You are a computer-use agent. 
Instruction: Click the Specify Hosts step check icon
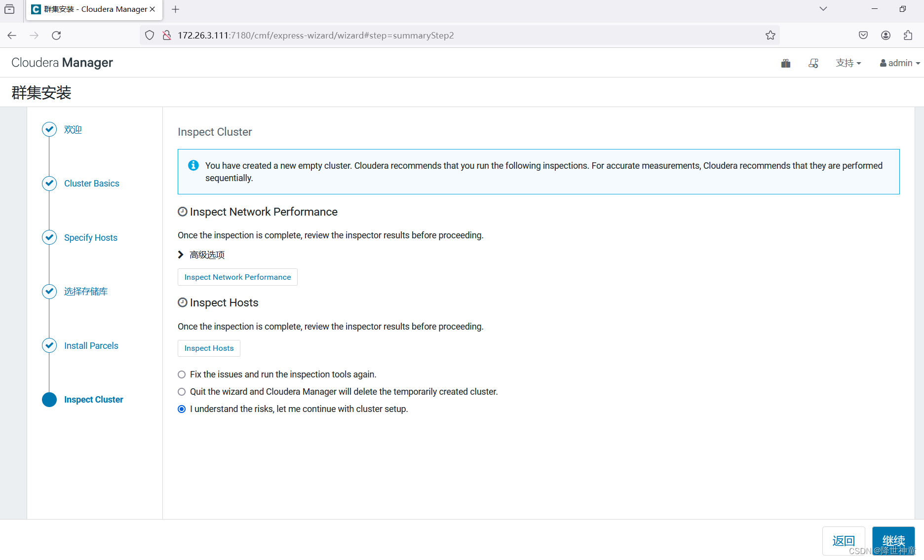pos(49,237)
